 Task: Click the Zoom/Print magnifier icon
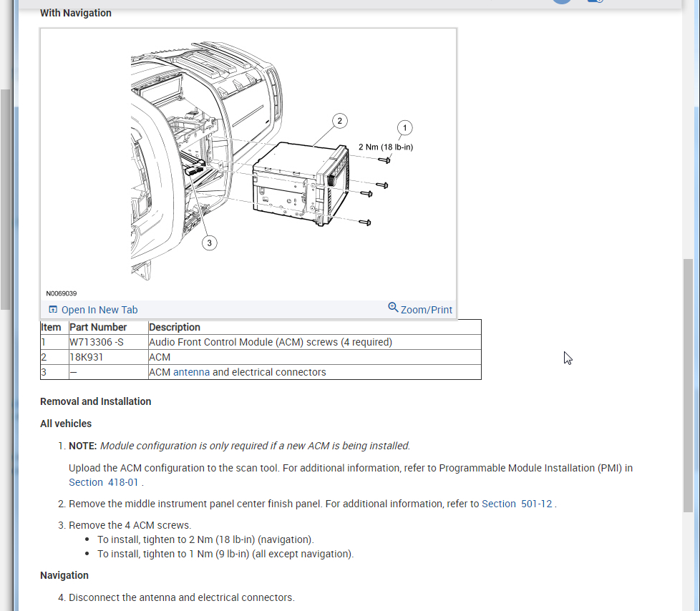point(393,308)
